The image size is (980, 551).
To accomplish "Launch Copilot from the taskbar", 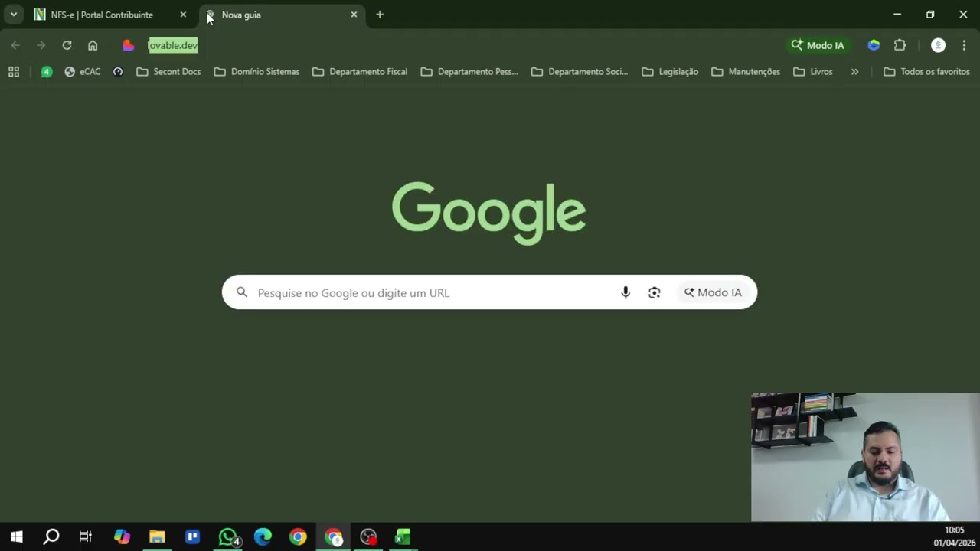I will tap(122, 536).
